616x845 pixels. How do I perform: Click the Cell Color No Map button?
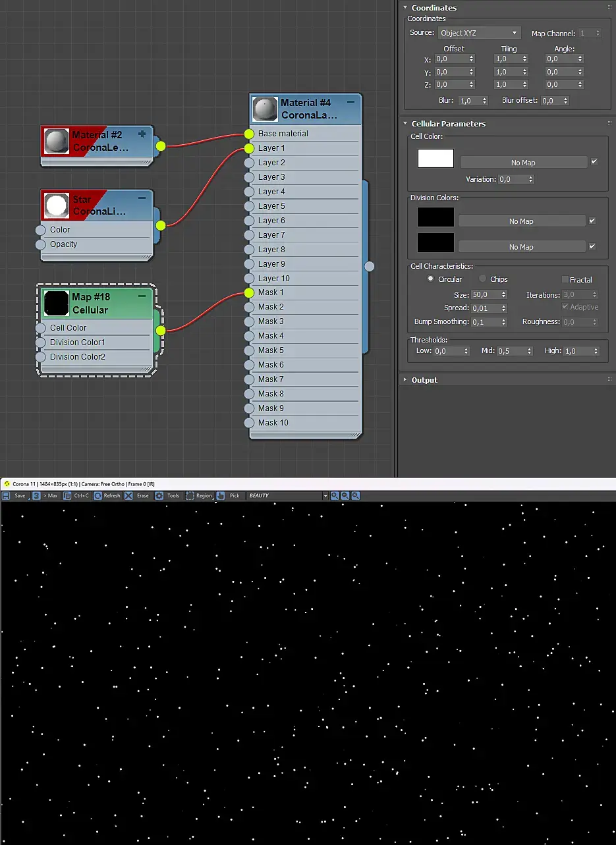[x=523, y=162]
